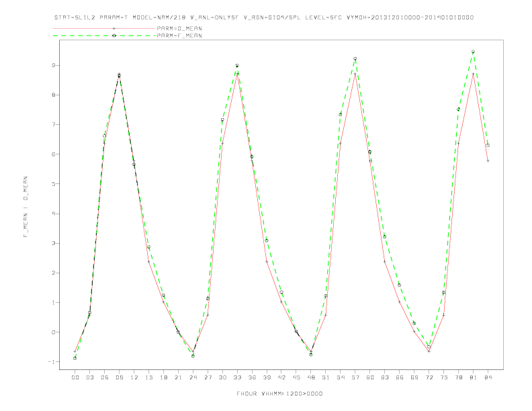Image resolution: width=532 pixels, height=411 pixels.
Task: Select the F_MEAN circle marker at hour 78
Action: click(x=458, y=109)
